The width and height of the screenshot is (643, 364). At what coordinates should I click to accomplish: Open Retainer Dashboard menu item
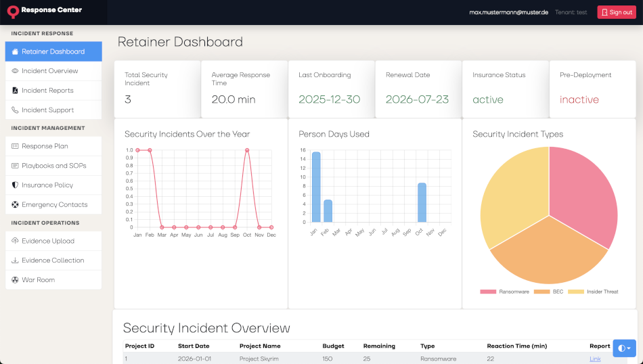[53, 51]
